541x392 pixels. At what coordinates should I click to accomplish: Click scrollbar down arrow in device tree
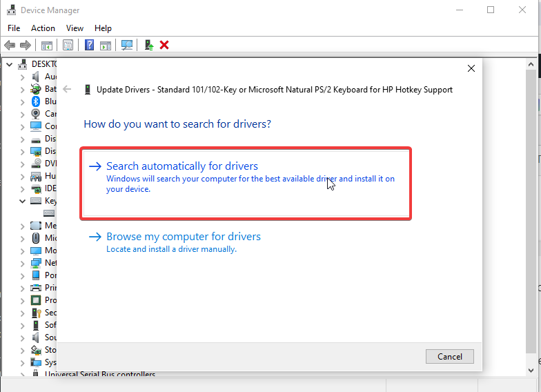531,370
